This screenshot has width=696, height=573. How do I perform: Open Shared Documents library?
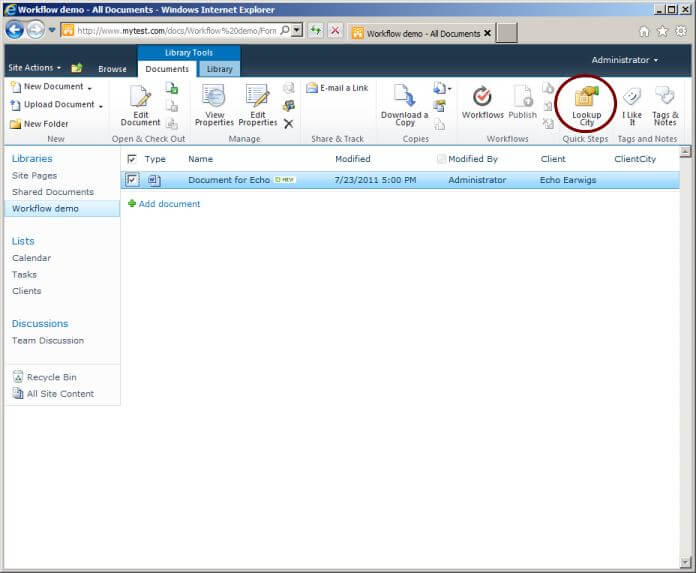click(x=53, y=192)
